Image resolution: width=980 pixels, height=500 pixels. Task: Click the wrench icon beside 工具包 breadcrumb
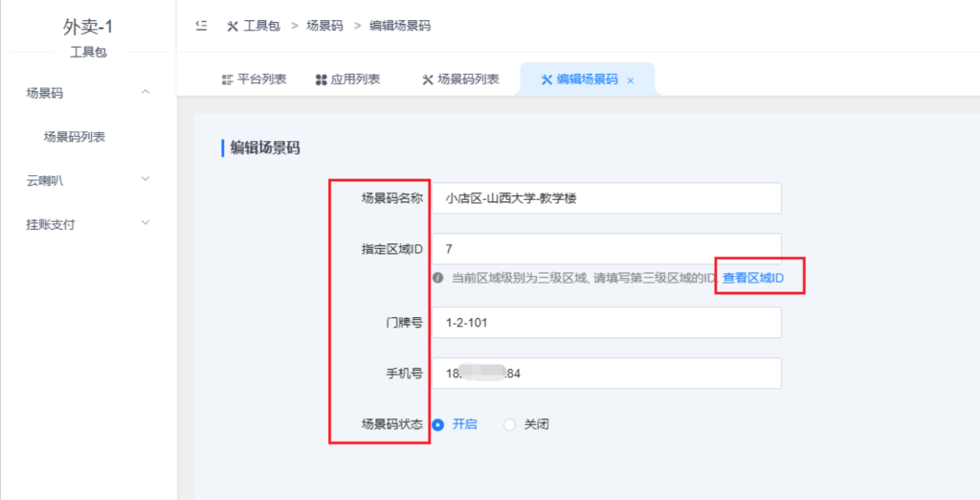tap(233, 26)
